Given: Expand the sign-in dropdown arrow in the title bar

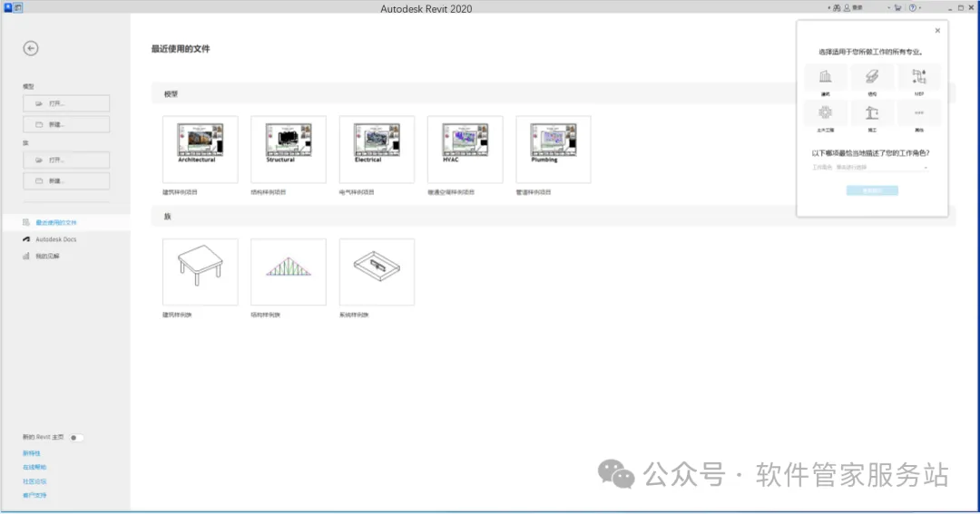Looking at the screenshot, I should pos(888,8).
